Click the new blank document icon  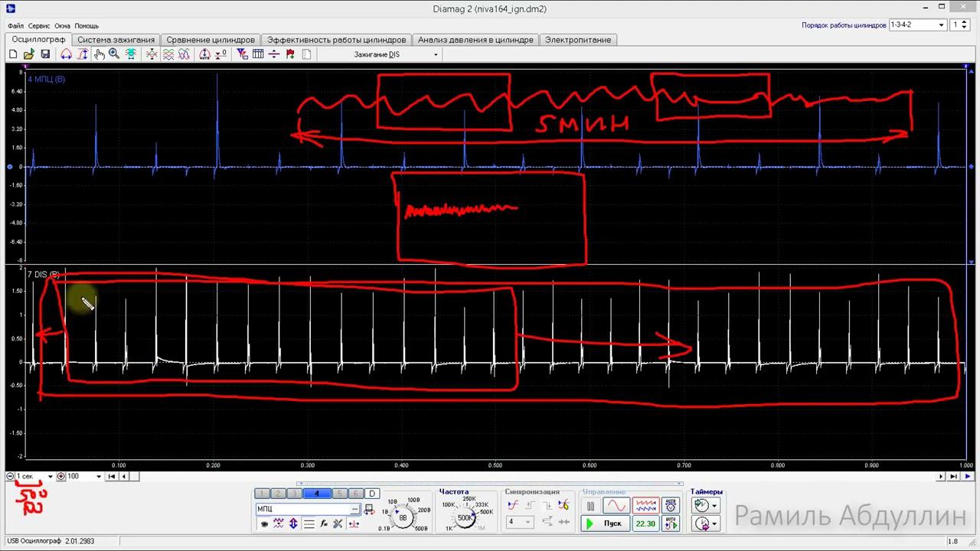pos(13,54)
